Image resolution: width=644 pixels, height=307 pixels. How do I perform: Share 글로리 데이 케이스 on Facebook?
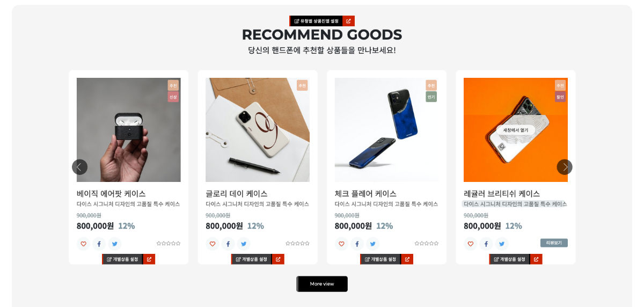[x=228, y=244]
